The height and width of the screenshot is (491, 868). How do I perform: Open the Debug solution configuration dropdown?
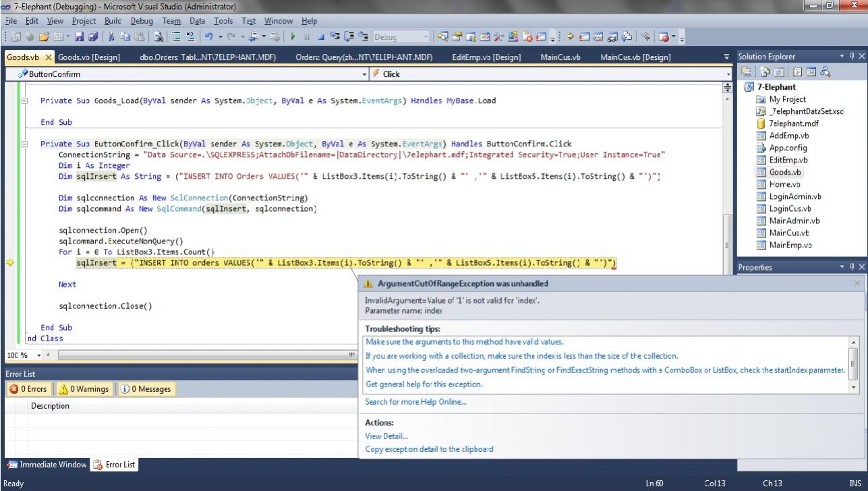pyautogui.click(x=426, y=37)
